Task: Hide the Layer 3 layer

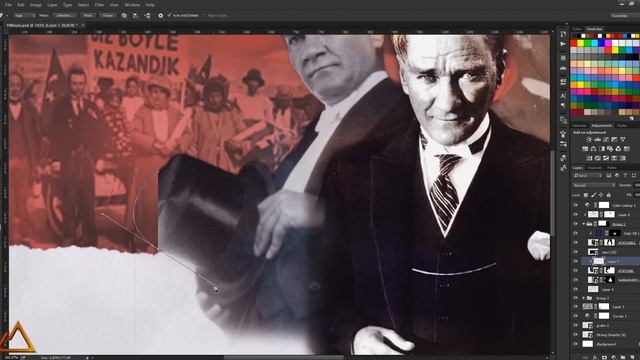Action: click(576, 307)
